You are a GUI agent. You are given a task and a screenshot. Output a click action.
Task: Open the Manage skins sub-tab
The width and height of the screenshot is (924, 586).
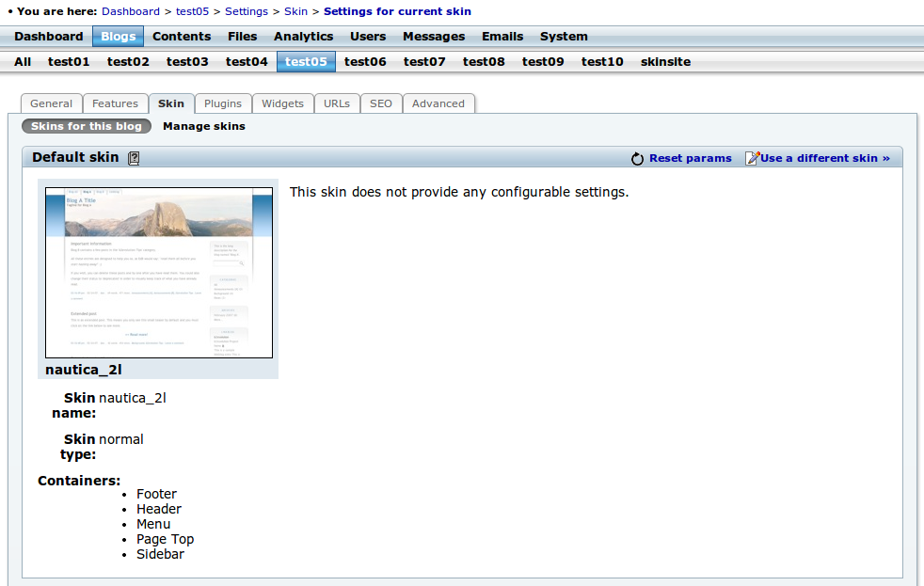204,126
